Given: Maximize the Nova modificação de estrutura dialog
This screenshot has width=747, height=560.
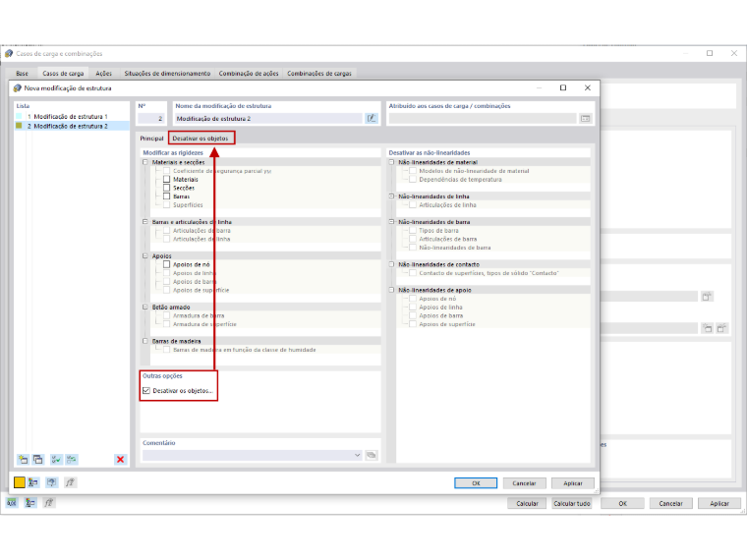Looking at the screenshot, I should coord(563,87).
